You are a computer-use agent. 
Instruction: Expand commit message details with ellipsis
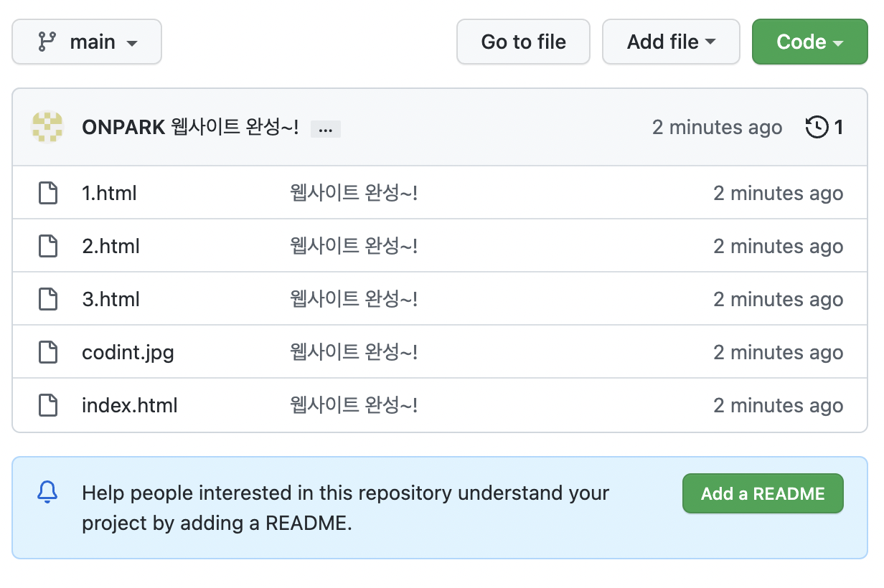(x=326, y=129)
